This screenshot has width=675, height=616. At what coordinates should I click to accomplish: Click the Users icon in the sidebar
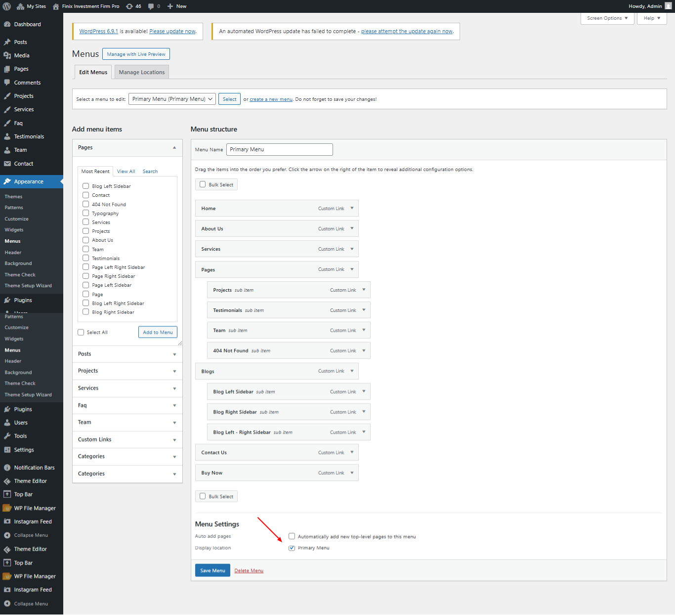(7, 423)
